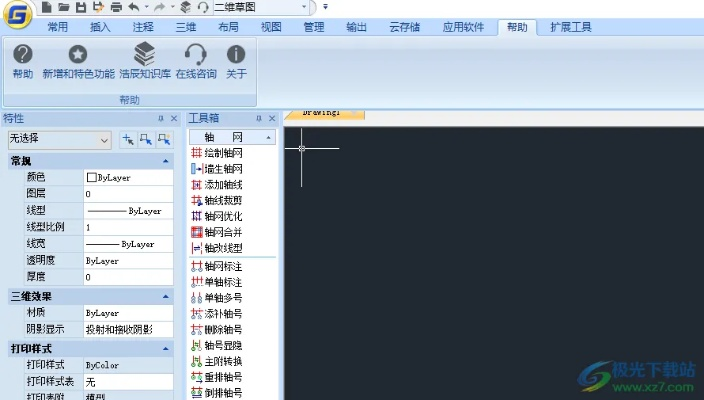Select the 轴网标注 tool in toolbox
704x400 pixels.
point(222,266)
